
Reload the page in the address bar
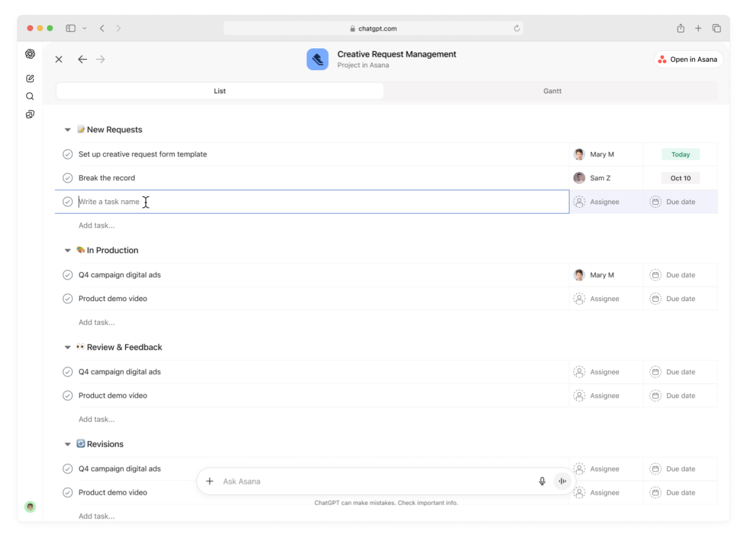pyautogui.click(x=516, y=28)
